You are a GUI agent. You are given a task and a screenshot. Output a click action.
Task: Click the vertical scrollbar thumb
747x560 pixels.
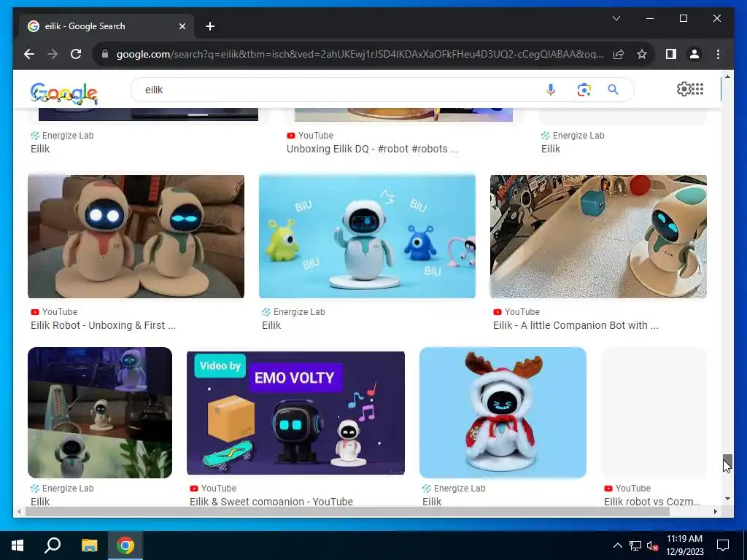727,462
